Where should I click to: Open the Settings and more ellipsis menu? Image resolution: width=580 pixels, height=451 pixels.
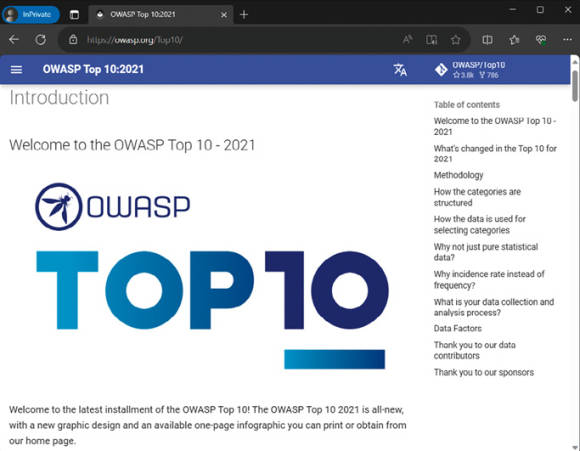[567, 40]
